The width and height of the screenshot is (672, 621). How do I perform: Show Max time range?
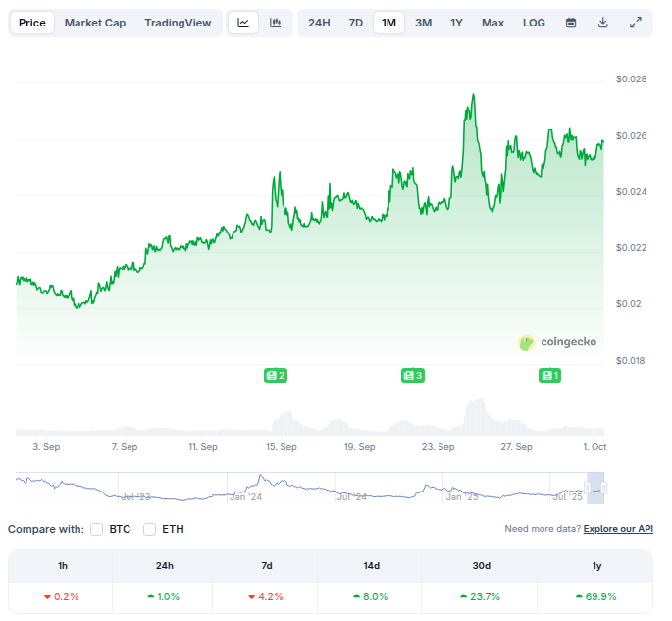[492, 23]
